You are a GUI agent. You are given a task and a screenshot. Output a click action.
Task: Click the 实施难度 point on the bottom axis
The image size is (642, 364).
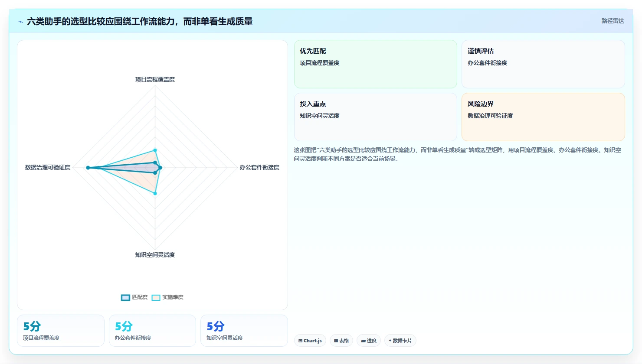pos(155,193)
